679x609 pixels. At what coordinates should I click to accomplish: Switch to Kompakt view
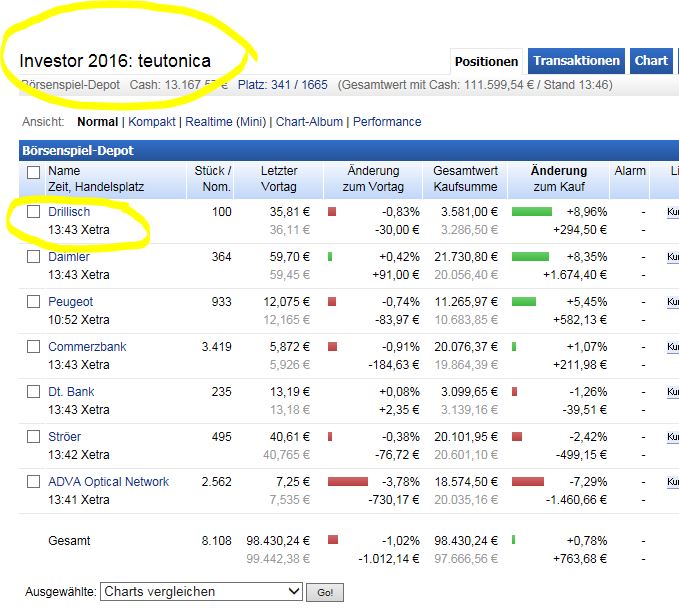pos(152,122)
